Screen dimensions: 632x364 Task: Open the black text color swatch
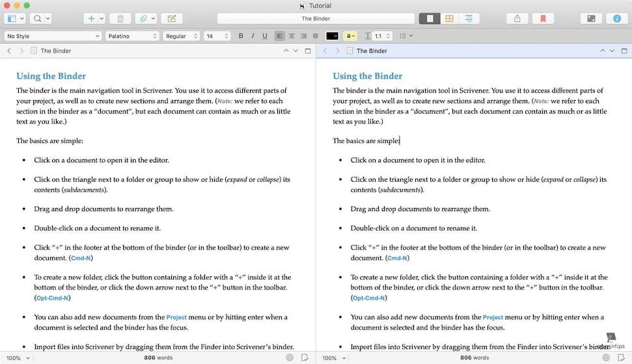(x=332, y=36)
